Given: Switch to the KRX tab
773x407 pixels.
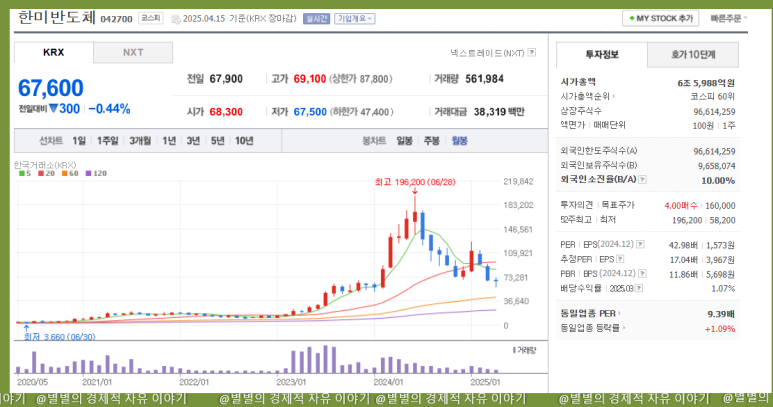Looking at the screenshot, I should [x=54, y=52].
